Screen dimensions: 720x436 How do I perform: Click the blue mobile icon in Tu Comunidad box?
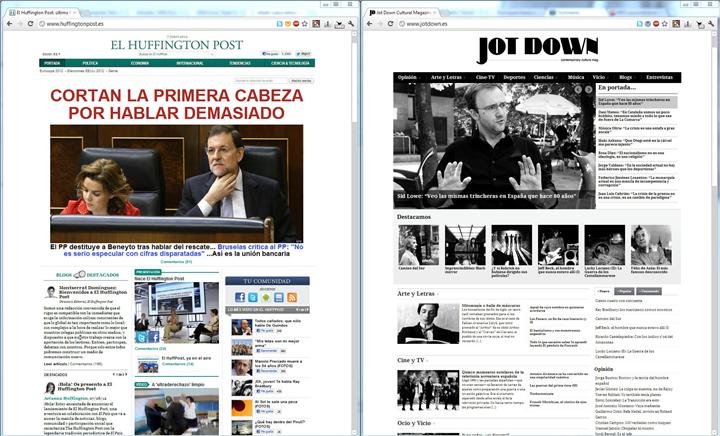click(x=279, y=297)
